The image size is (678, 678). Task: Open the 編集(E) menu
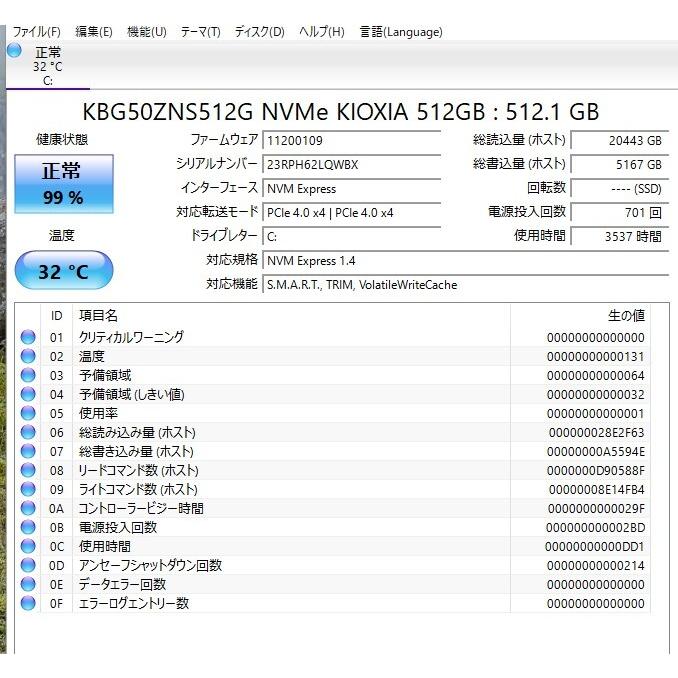tap(93, 32)
